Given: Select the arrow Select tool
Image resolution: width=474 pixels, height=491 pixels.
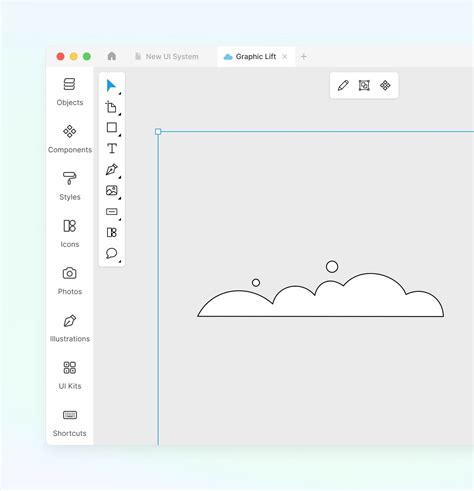Looking at the screenshot, I should [111, 86].
